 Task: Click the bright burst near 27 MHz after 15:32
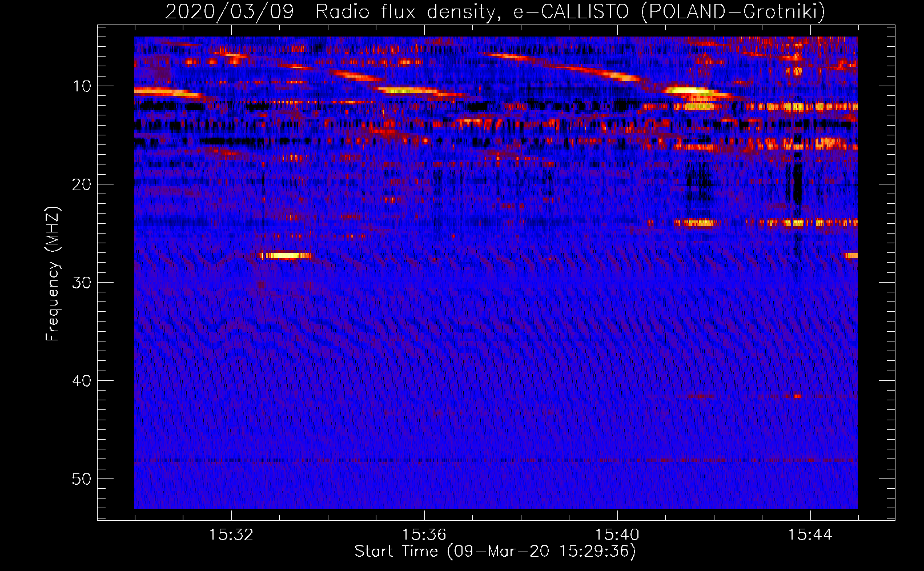(284, 256)
